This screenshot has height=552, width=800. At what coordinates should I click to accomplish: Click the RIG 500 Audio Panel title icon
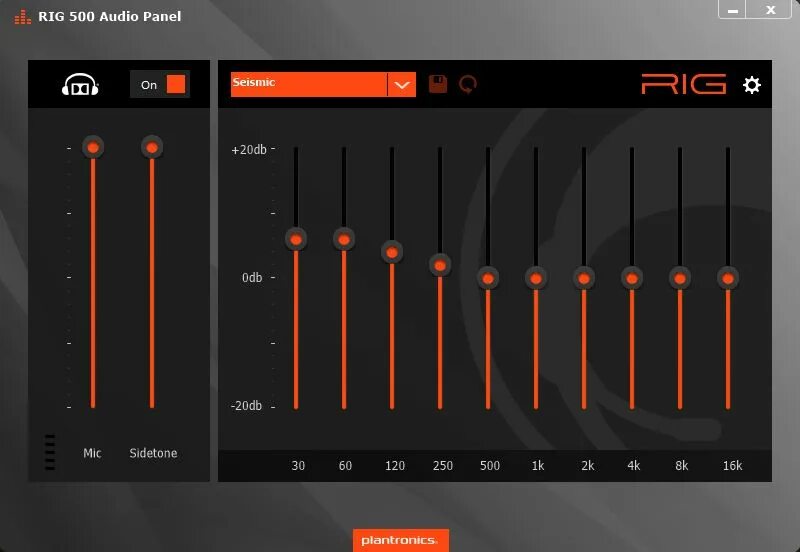(x=22, y=17)
